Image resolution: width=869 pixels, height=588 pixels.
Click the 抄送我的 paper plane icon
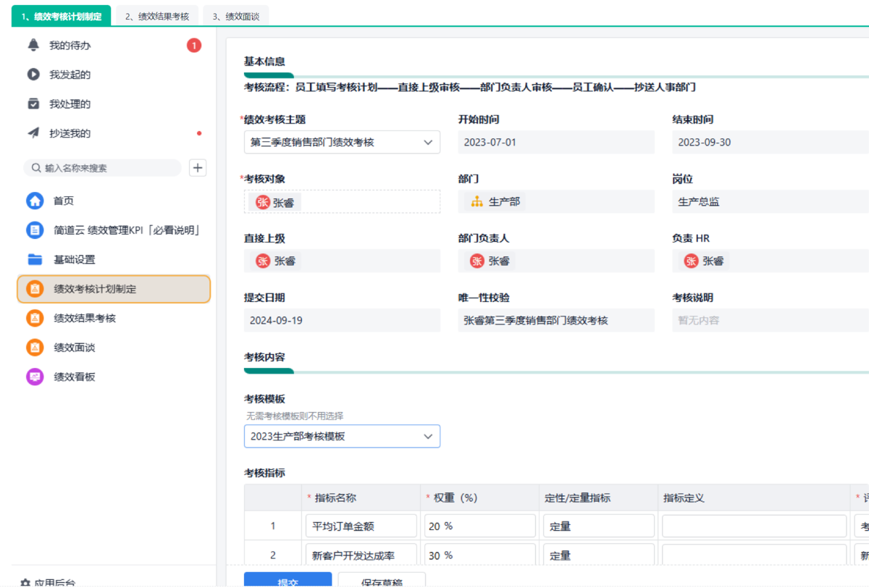pyautogui.click(x=33, y=133)
